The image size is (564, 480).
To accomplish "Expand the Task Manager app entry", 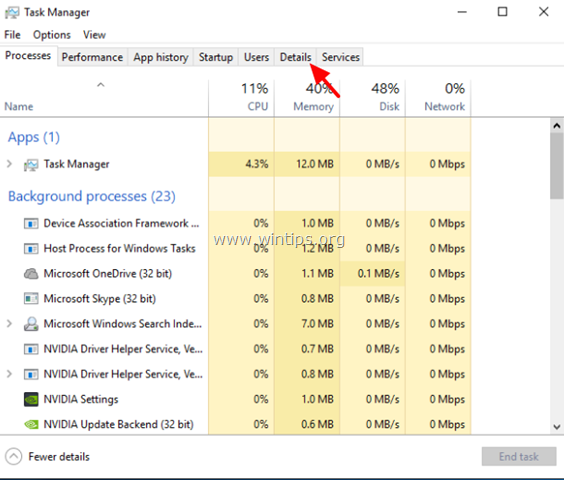I will coord(9,164).
